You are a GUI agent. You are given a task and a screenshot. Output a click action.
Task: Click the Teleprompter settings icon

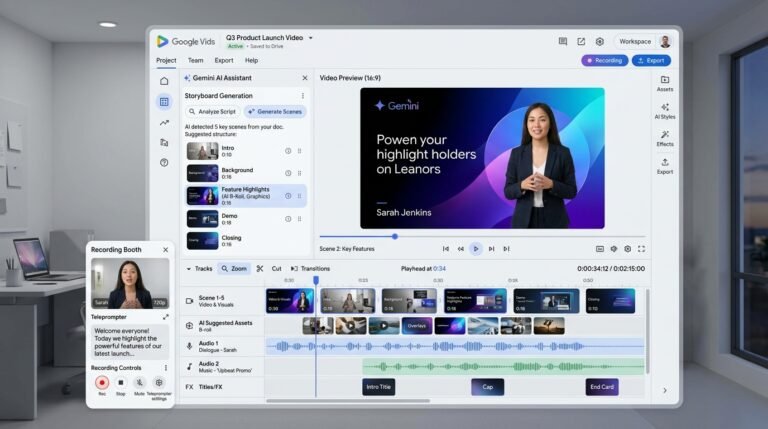(x=159, y=382)
